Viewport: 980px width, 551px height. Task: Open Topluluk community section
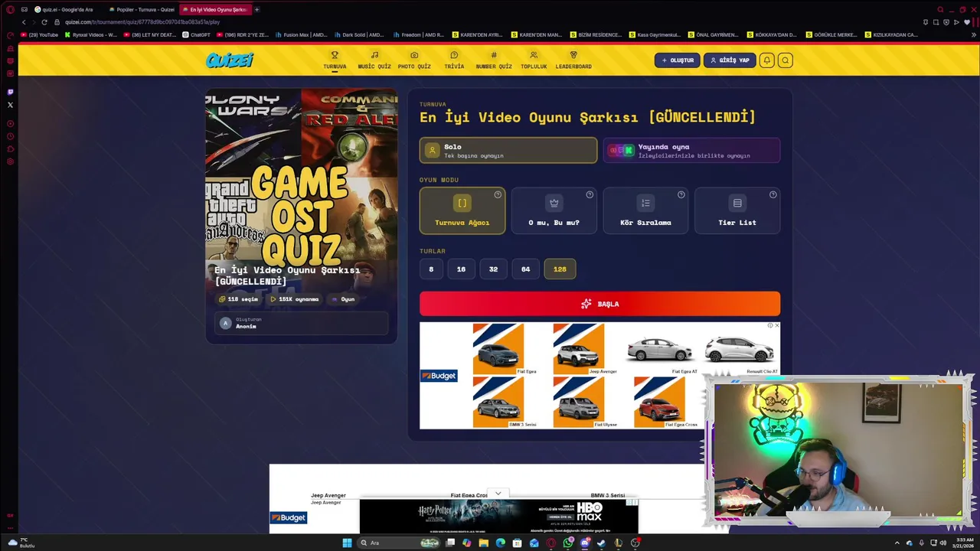point(534,60)
